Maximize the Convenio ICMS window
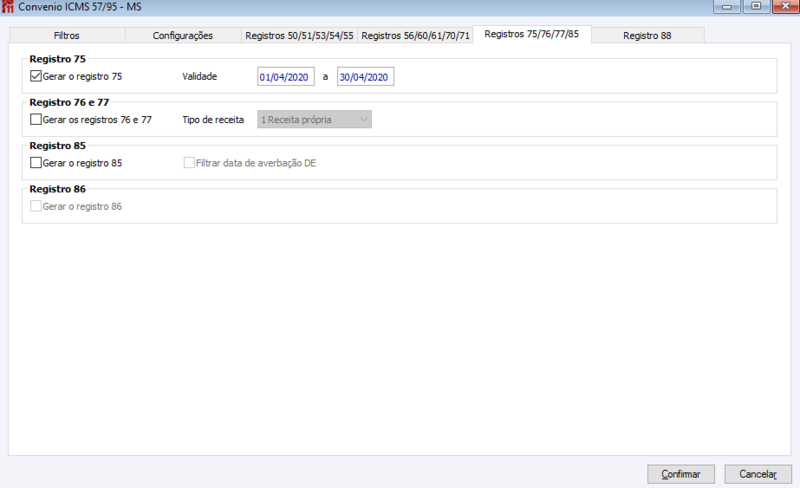 coord(756,6)
